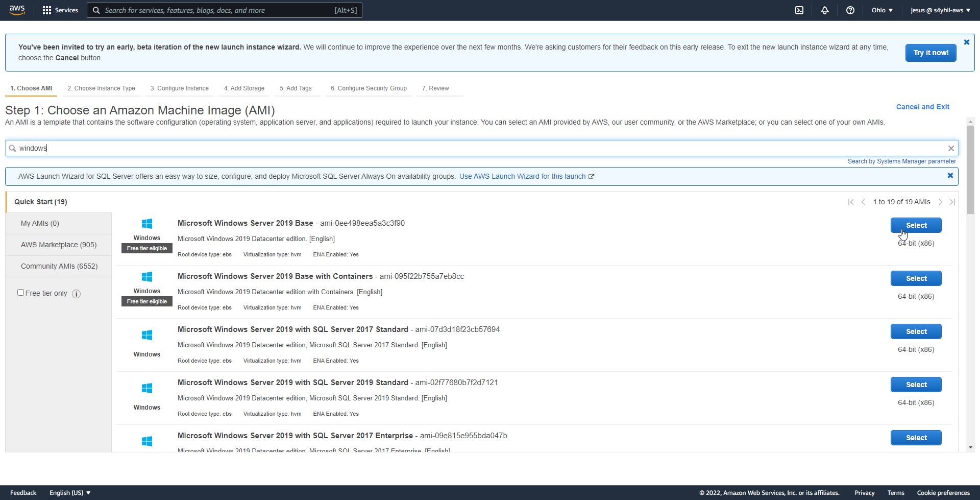
Task: Switch to the 7. Review tab
Action: click(435, 88)
